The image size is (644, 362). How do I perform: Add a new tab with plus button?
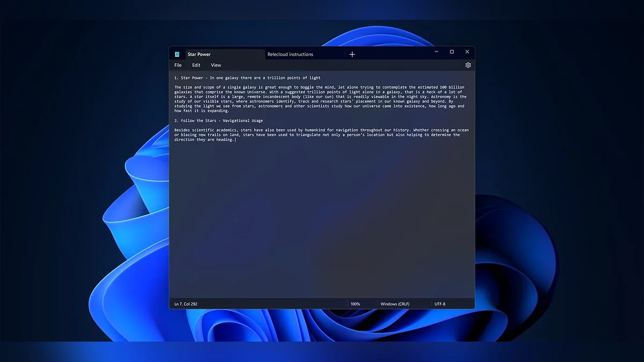click(352, 54)
